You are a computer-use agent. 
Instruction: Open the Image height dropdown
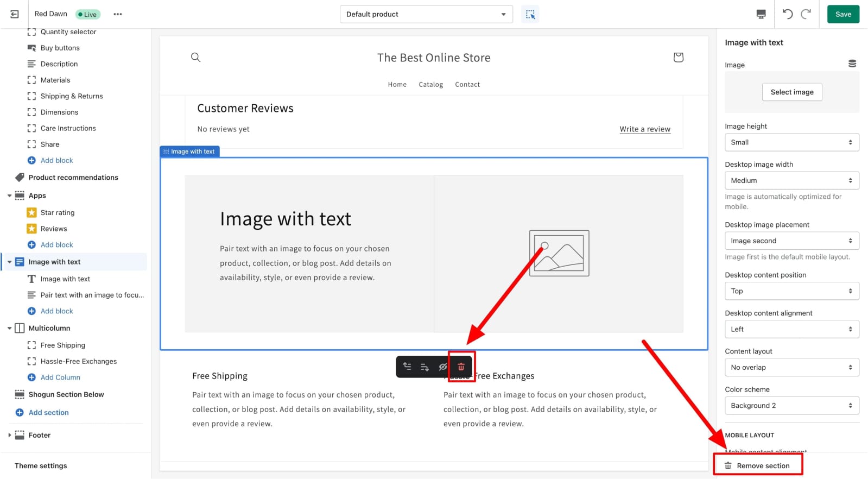791,142
